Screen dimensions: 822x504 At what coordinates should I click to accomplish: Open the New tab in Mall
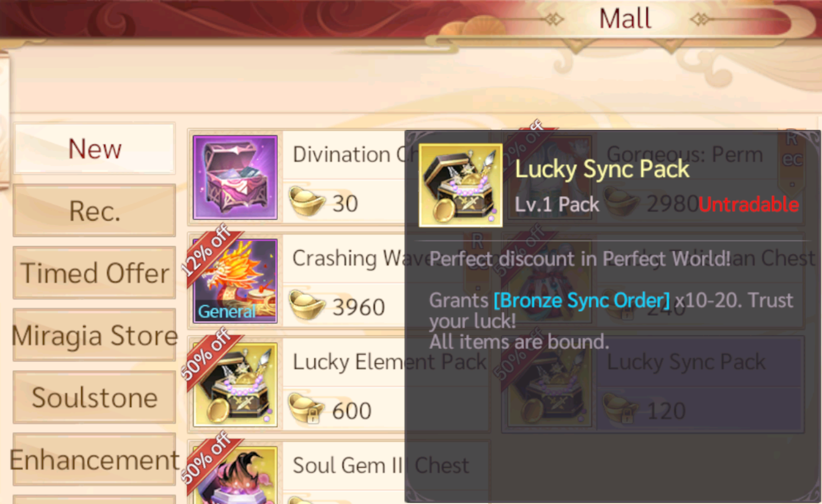click(x=94, y=148)
